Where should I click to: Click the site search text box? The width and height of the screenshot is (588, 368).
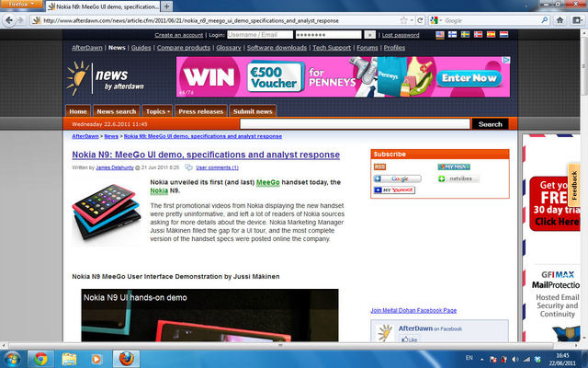pyautogui.click(x=355, y=124)
